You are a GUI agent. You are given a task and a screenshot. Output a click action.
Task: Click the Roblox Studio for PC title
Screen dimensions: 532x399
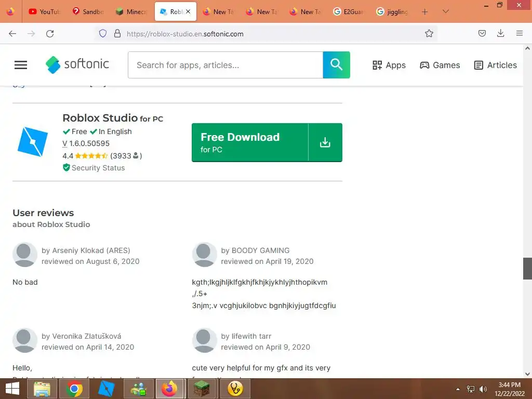pyautogui.click(x=113, y=118)
